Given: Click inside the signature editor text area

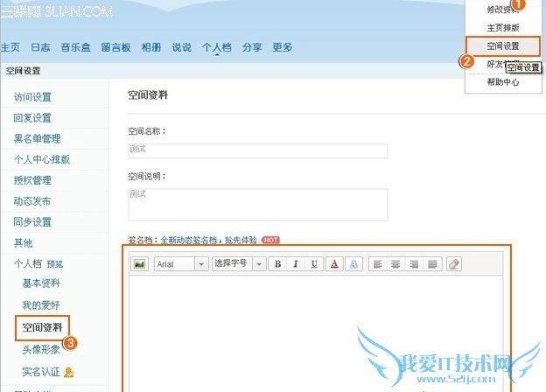Looking at the screenshot, I should coord(316,333).
